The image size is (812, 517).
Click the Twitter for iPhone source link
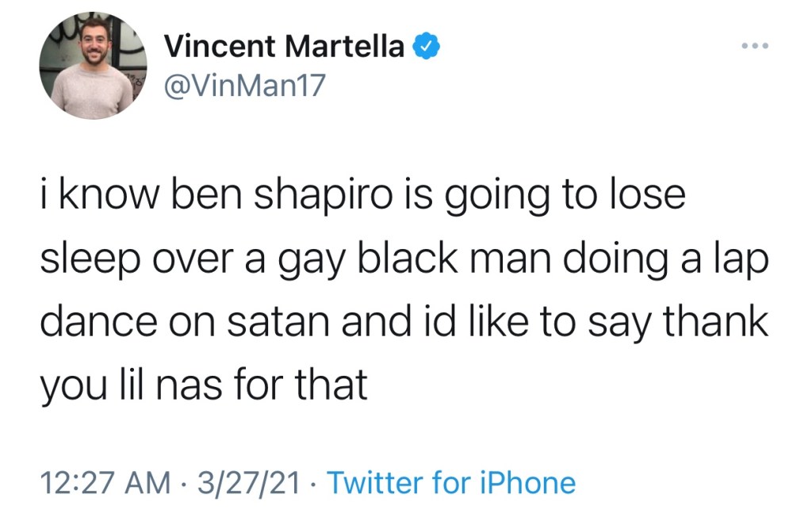click(451, 481)
